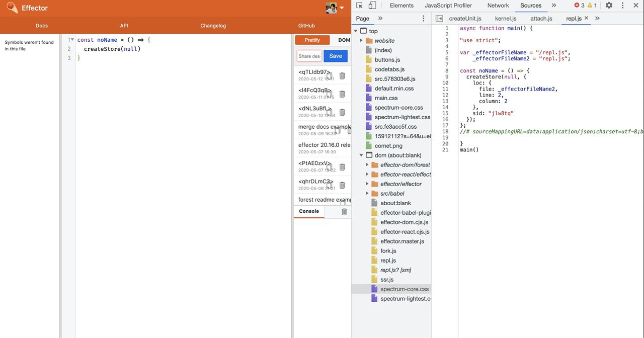Open codetabs.js in file tree
This screenshot has height=338, width=644.
[389, 69]
